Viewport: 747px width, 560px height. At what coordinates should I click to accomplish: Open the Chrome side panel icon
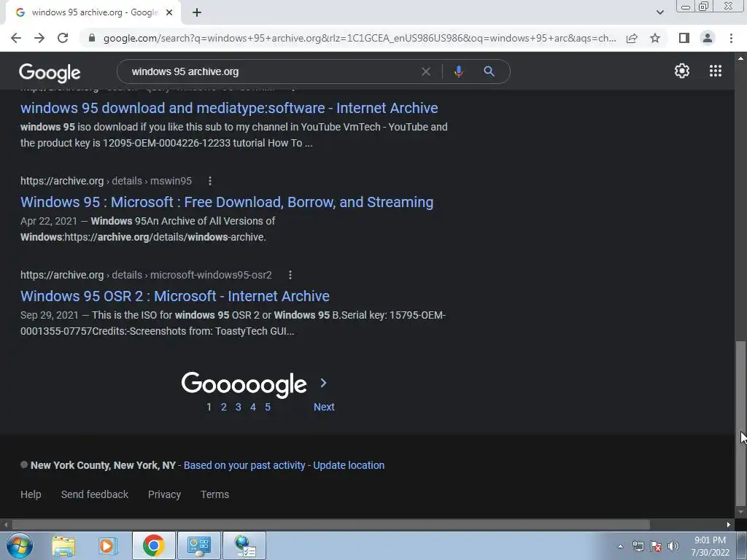tap(684, 38)
